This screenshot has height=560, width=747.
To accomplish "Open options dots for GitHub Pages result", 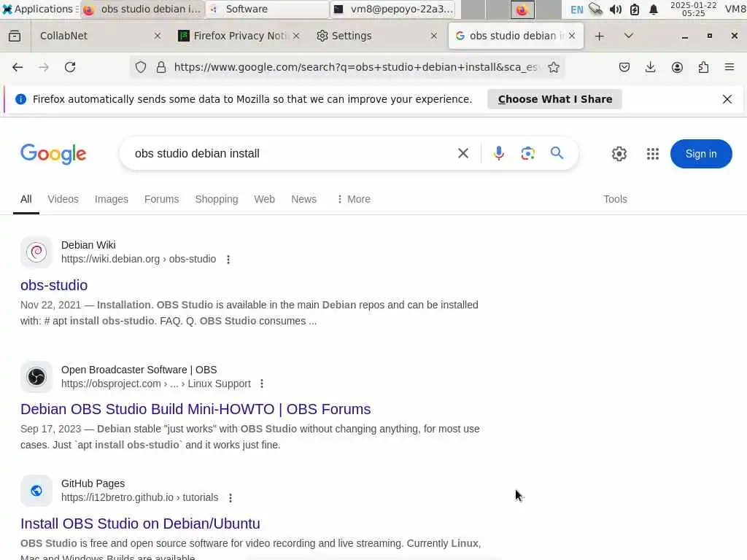I will [x=230, y=497].
